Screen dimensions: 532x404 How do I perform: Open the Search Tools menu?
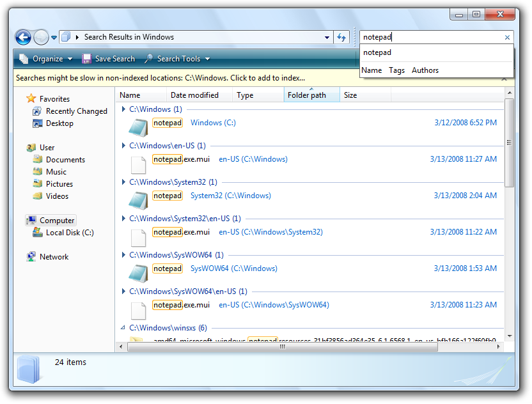(x=177, y=59)
